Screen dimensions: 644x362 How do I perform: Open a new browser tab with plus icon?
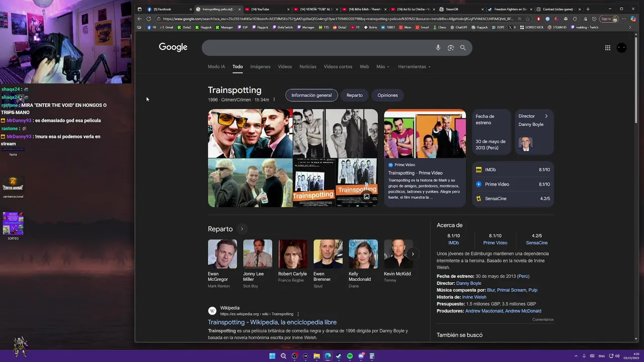[x=588, y=9]
